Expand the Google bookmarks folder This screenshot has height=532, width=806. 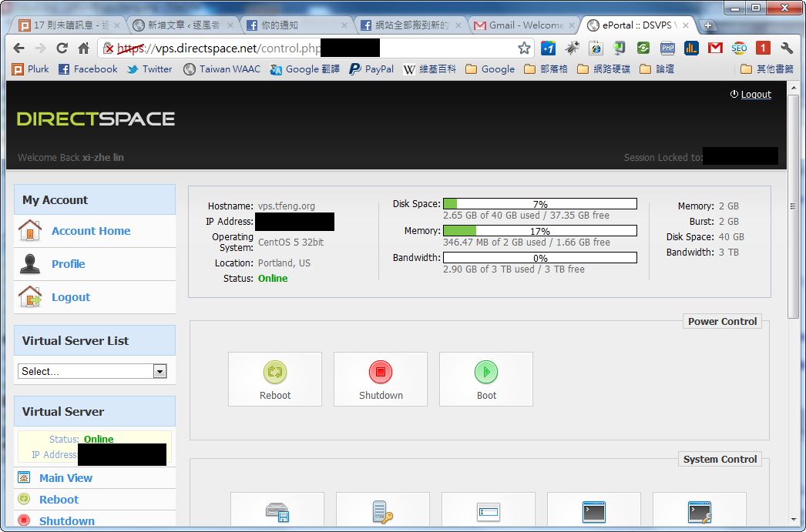tap(490, 69)
